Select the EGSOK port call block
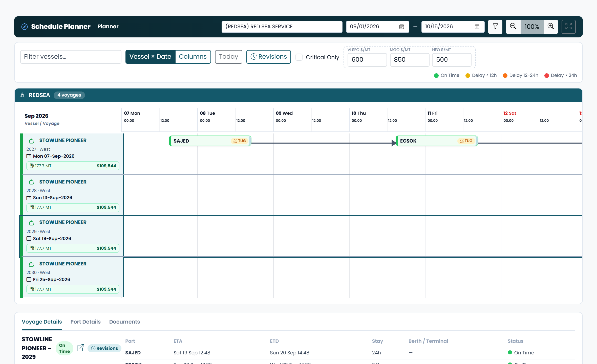 coord(436,141)
